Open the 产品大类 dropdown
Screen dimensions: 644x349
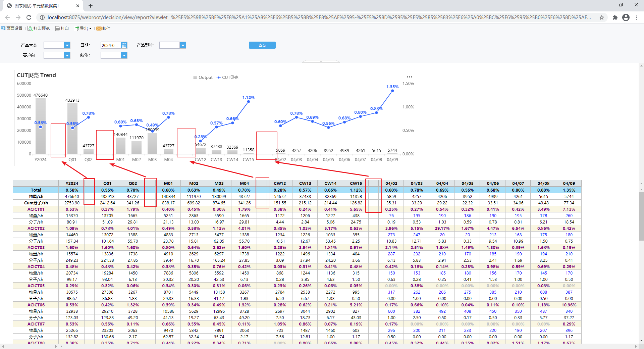[67, 45]
